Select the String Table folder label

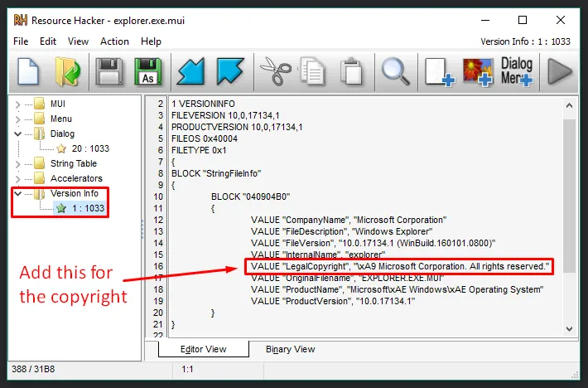click(74, 163)
